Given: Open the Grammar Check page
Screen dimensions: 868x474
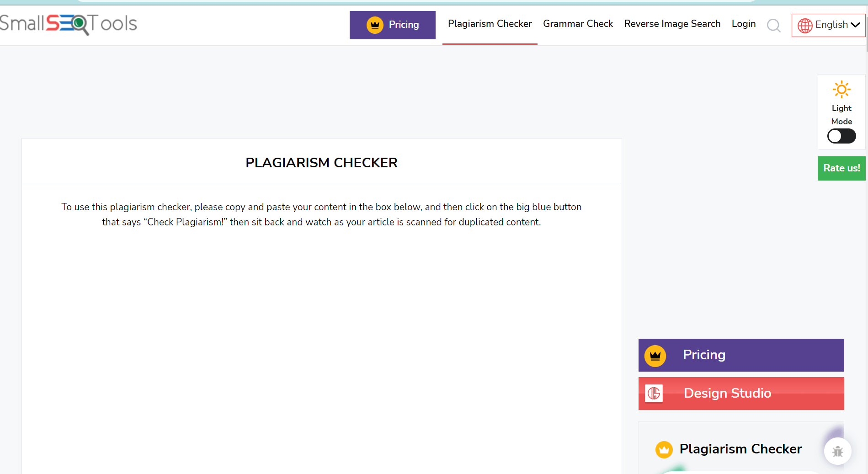Looking at the screenshot, I should (x=578, y=24).
